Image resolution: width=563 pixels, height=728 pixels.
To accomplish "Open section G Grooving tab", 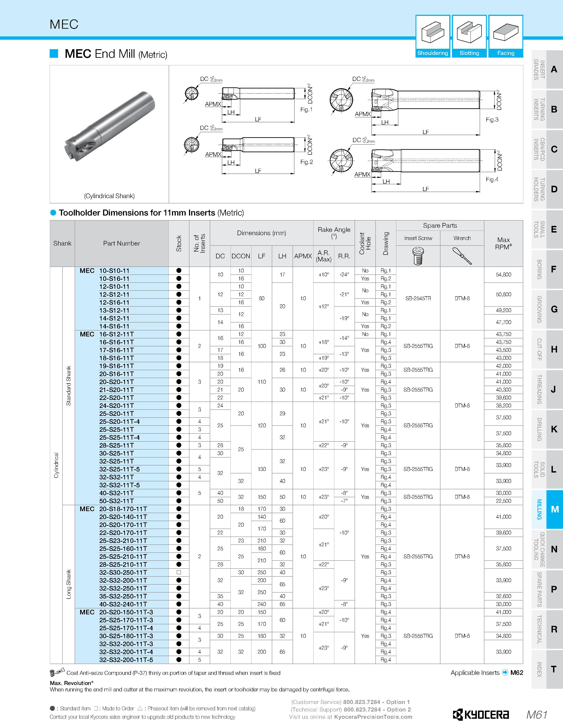I will pyautogui.click(x=547, y=309).
